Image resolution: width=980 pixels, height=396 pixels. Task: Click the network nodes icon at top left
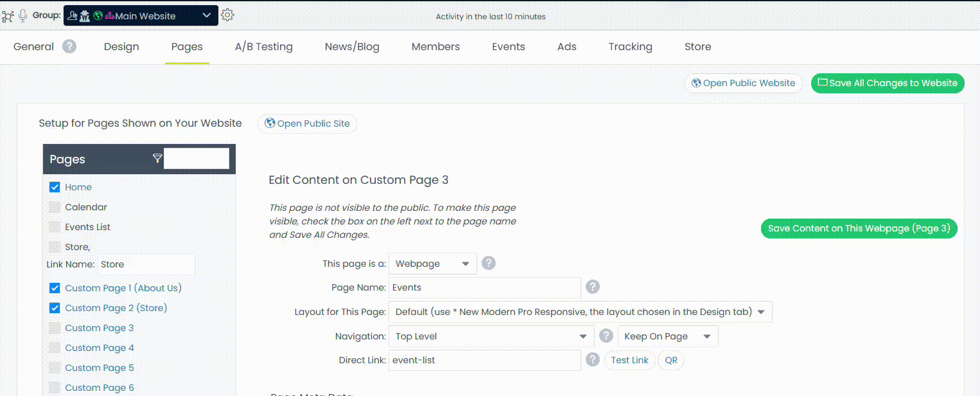click(8, 16)
